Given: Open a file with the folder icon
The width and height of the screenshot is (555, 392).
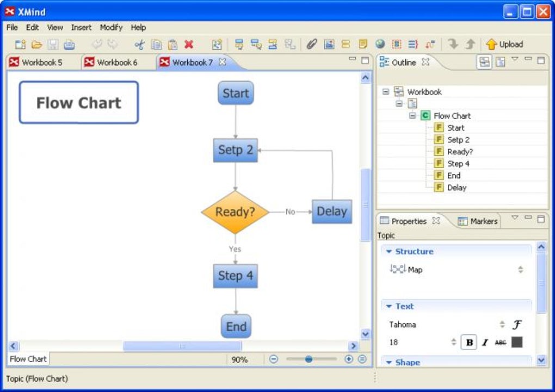Looking at the screenshot, I should click(x=37, y=44).
